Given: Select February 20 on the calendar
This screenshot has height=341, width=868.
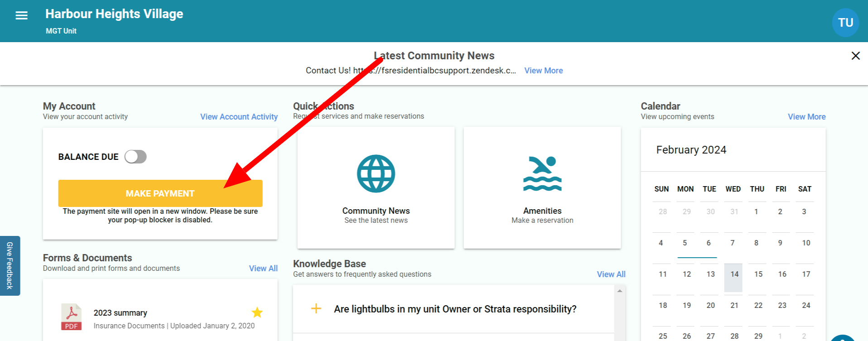Looking at the screenshot, I should pos(711,306).
